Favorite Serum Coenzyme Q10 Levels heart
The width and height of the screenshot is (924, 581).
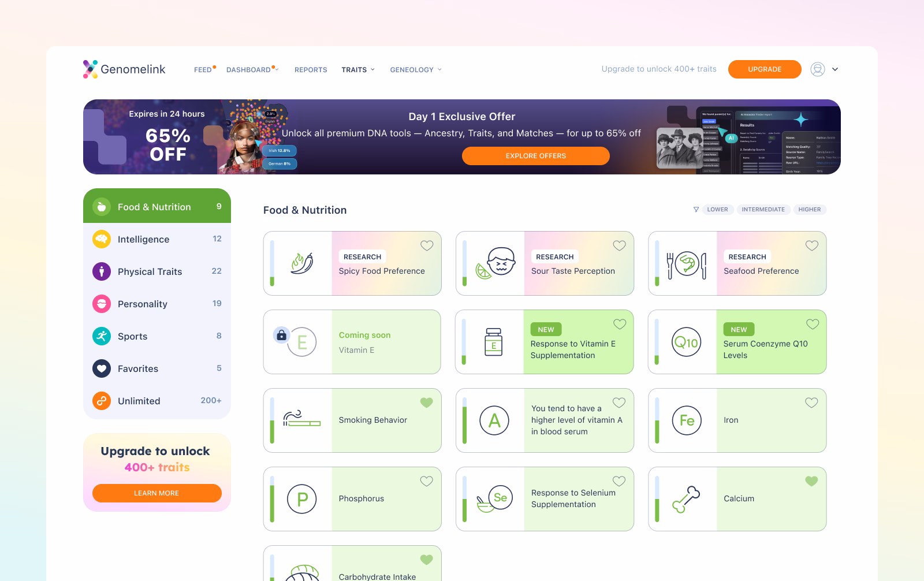click(813, 324)
